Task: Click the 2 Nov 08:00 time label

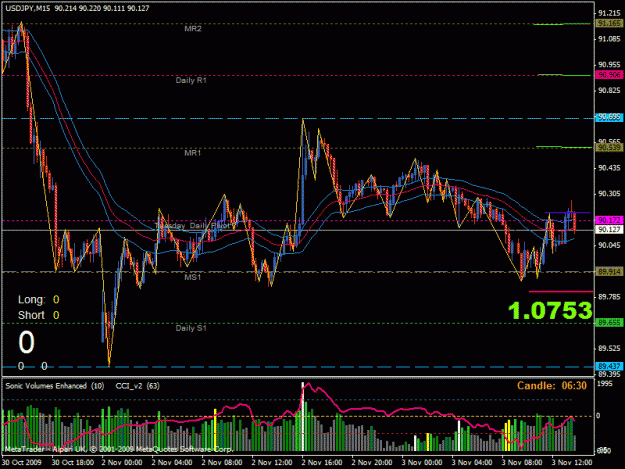Action: pyautogui.click(x=222, y=463)
